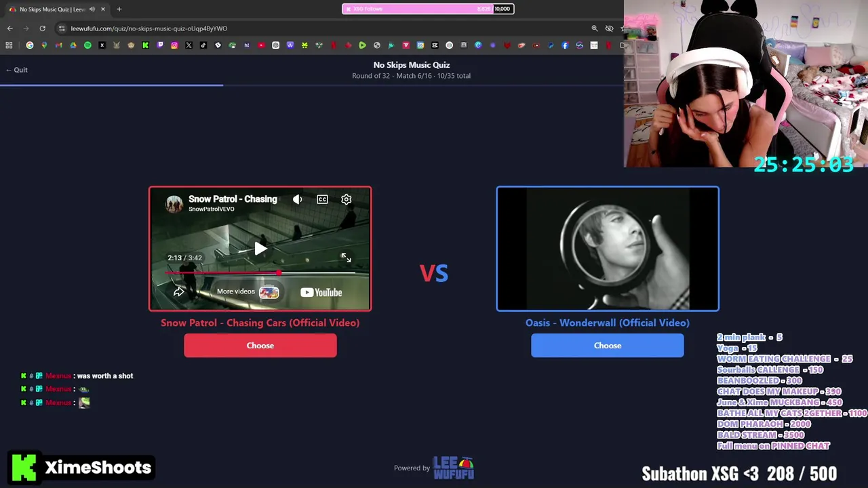
Task: Open the TikTok bookmark icon
Action: [203, 45]
